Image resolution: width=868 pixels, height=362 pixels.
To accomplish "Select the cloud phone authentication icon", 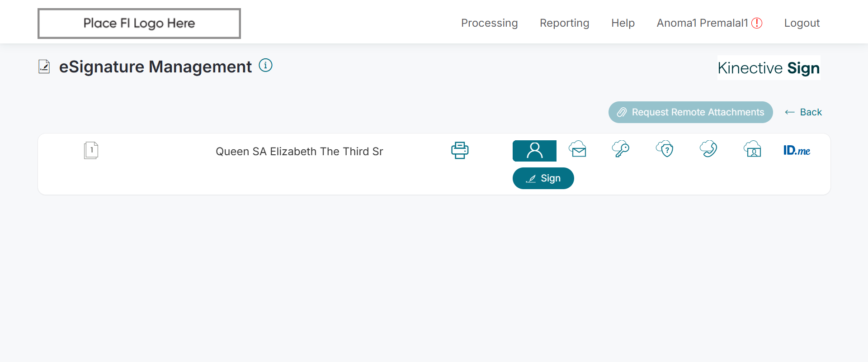I will click(x=708, y=149).
